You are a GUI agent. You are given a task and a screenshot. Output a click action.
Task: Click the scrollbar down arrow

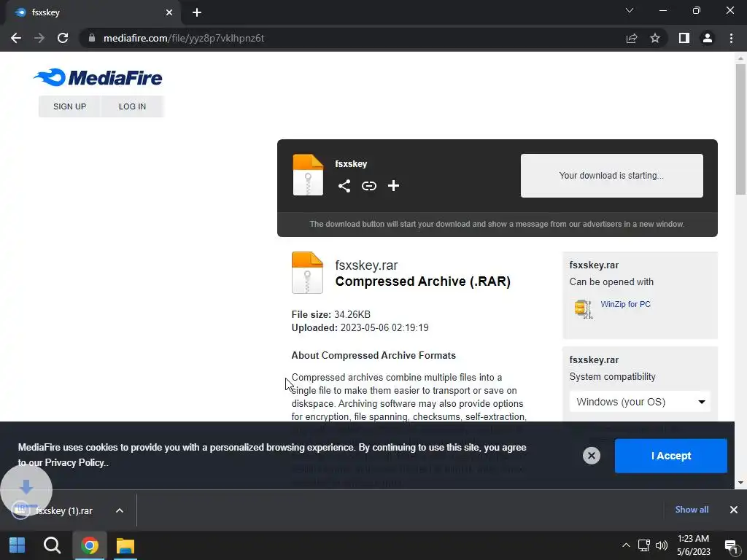click(x=740, y=483)
